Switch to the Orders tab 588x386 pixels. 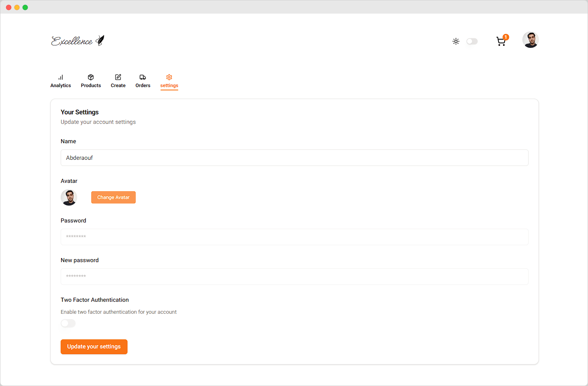[x=143, y=81]
